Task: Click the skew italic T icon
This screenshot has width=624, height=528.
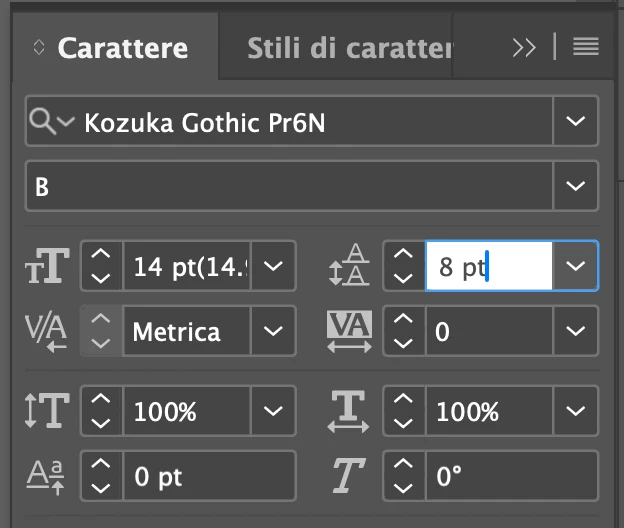Action: pyautogui.click(x=347, y=476)
